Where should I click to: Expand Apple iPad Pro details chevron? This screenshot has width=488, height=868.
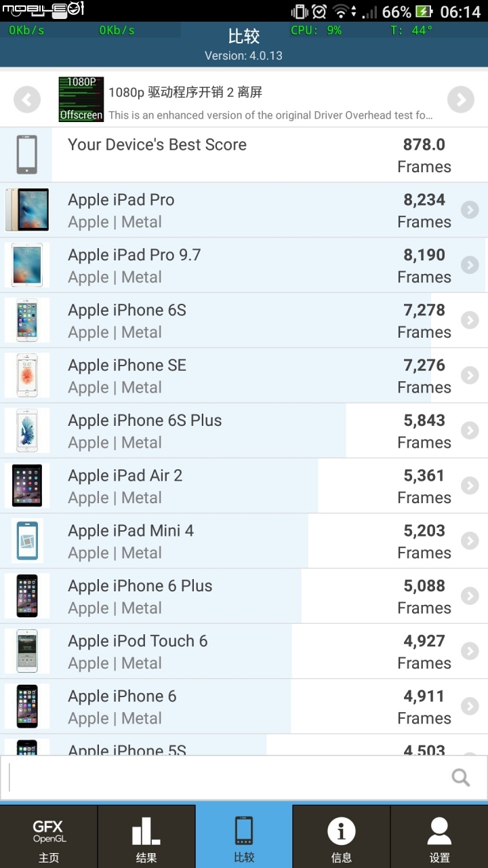pyautogui.click(x=470, y=210)
